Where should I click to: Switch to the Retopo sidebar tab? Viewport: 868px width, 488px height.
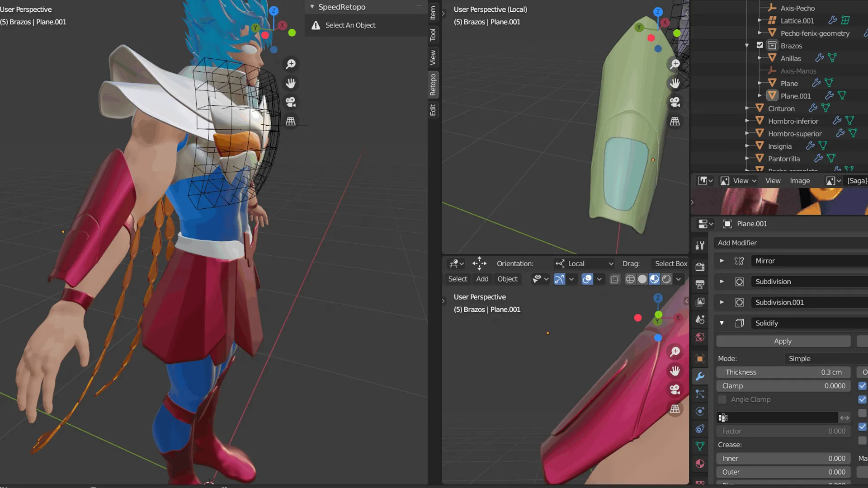433,85
